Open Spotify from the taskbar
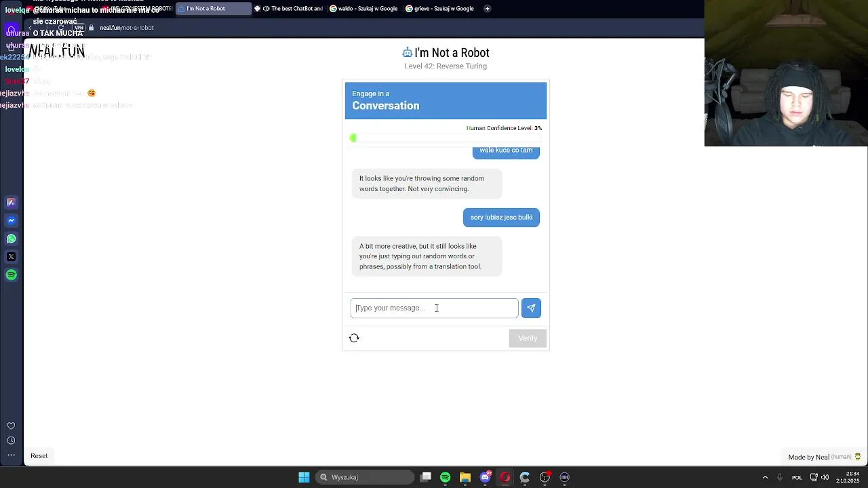Screen dimensions: 868x488 click(x=446, y=477)
